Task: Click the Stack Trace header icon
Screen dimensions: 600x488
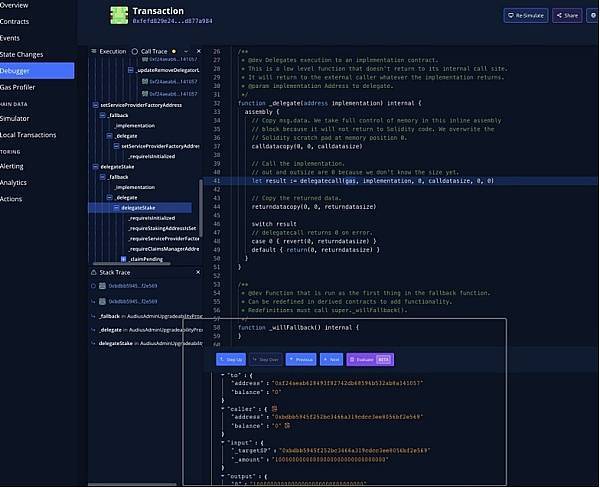Action: click(x=94, y=272)
